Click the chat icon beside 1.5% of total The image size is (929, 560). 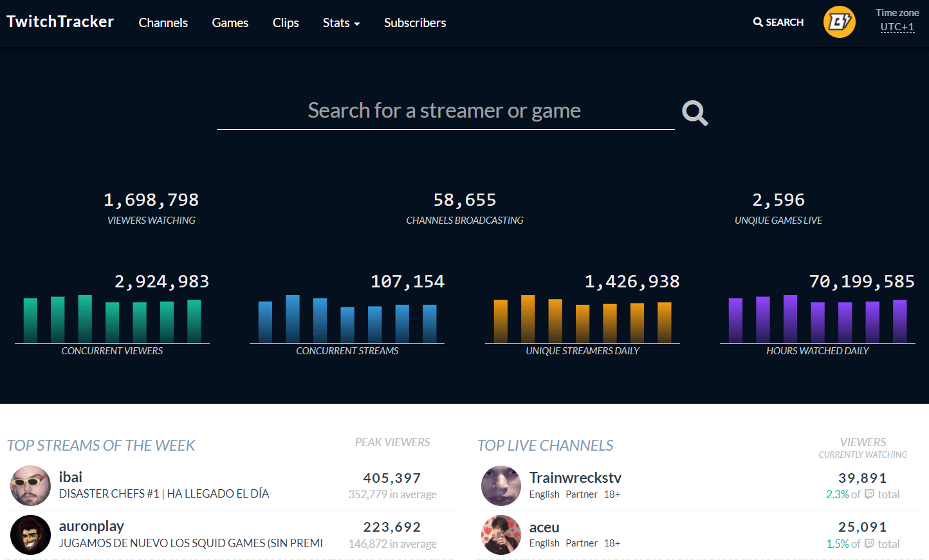(x=869, y=544)
